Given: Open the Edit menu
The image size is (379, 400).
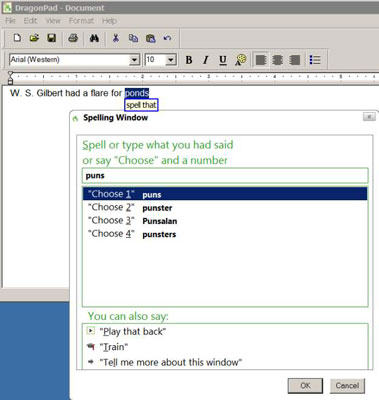Looking at the screenshot, I should (x=30, y=21).
